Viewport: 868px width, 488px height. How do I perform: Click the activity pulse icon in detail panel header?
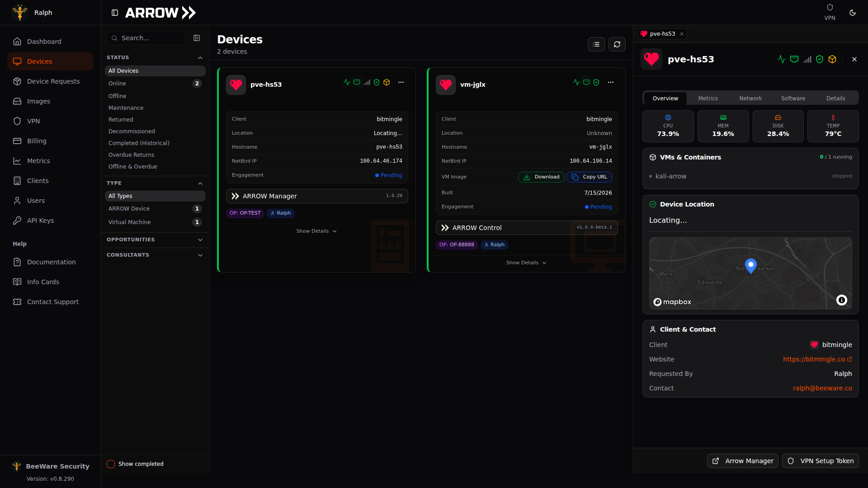point(782,59)
